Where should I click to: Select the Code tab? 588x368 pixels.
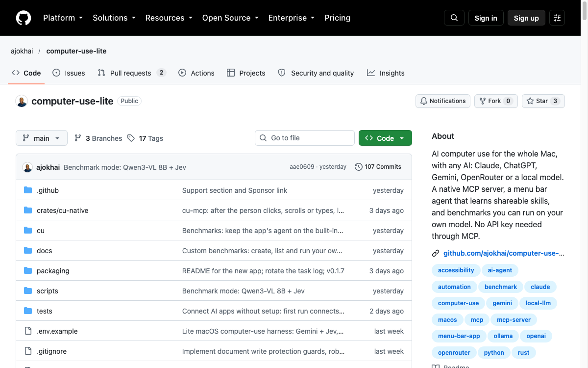26,73
